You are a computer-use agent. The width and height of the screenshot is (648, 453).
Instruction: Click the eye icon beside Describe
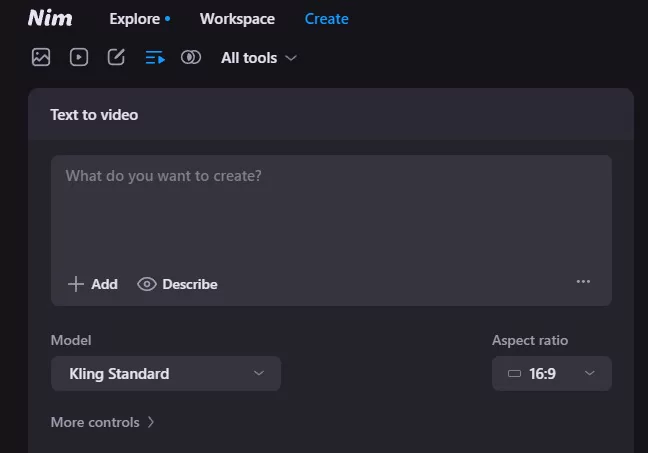tap(147, 284)
